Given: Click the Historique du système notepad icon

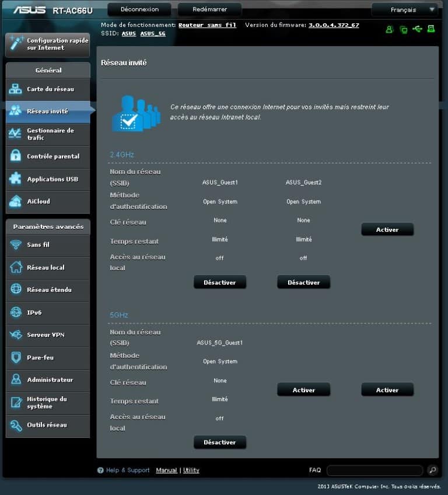Looking at the screenshot, I should point(16,402).
